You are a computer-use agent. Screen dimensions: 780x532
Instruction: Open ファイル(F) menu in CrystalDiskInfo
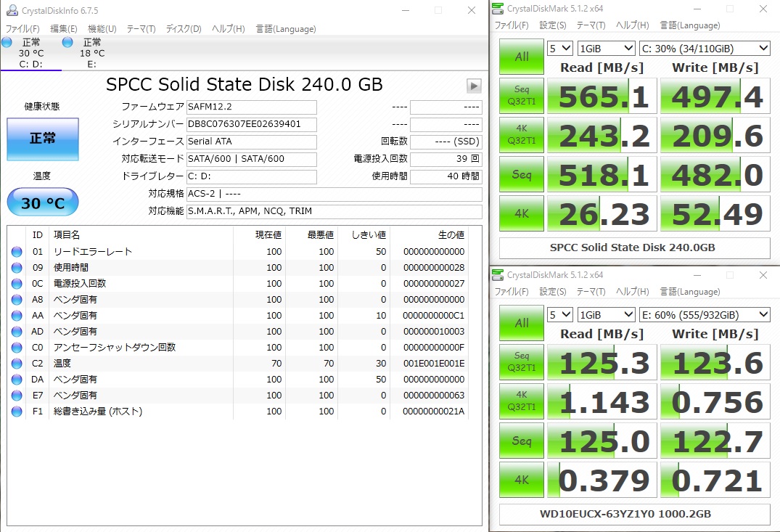[22, 29]
